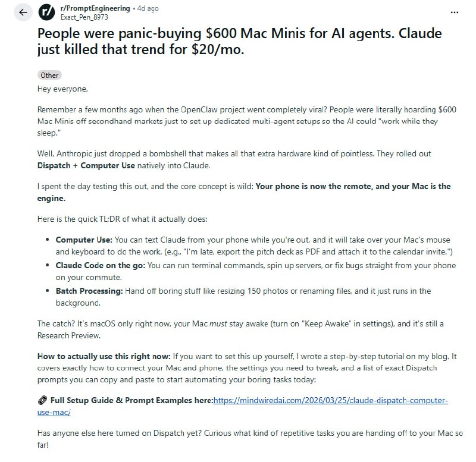Click the chain link emoji icon
The width and height of the screenshot is (476, 462).
pos(42,401)
